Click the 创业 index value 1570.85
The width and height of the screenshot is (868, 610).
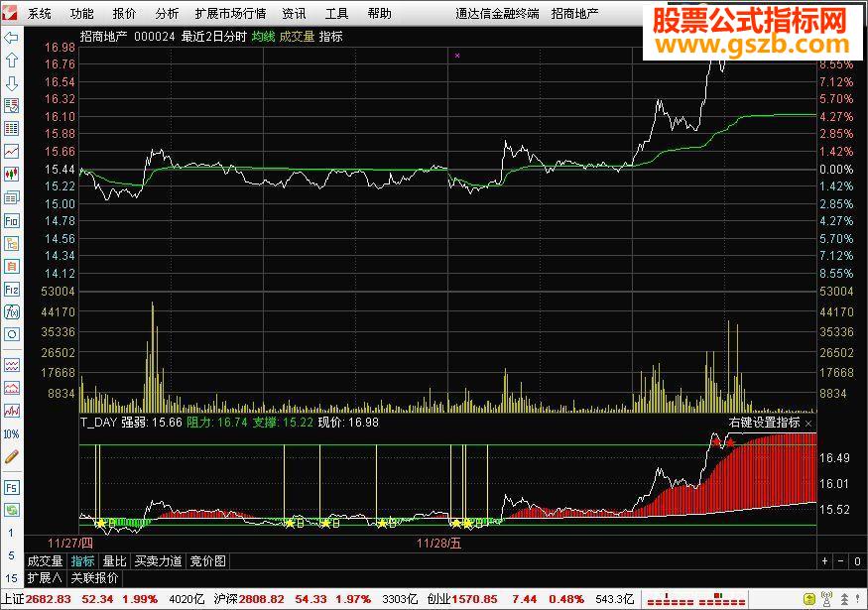coord(474,599)
